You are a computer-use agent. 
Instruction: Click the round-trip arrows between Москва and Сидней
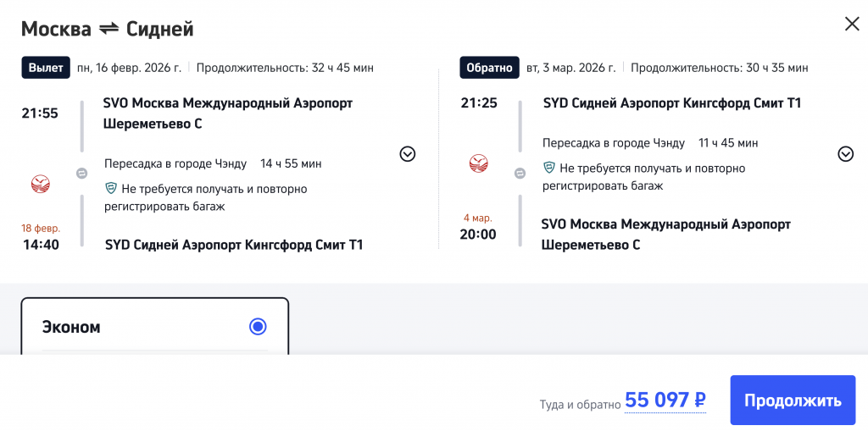click(x=108, y=29)
